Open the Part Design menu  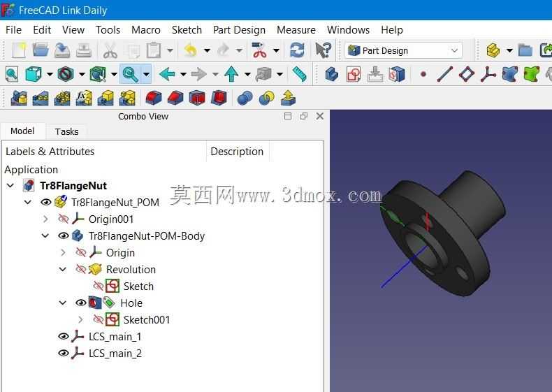[239, 30]
